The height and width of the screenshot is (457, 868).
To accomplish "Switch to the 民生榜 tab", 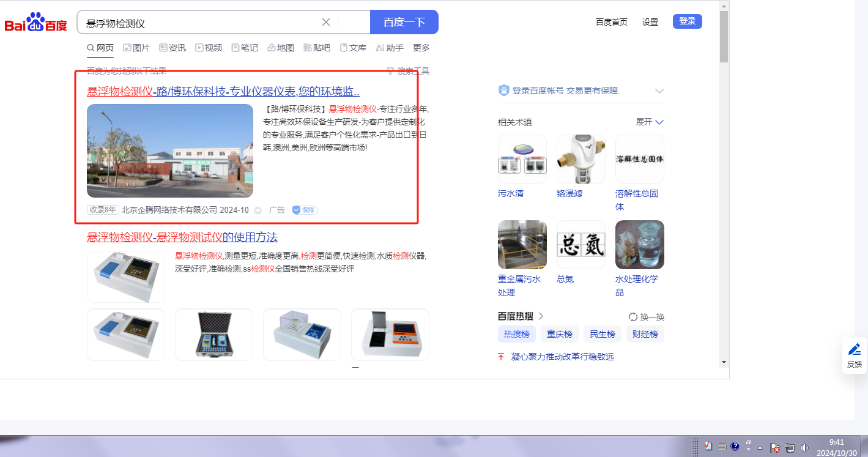I will point(603,334).
